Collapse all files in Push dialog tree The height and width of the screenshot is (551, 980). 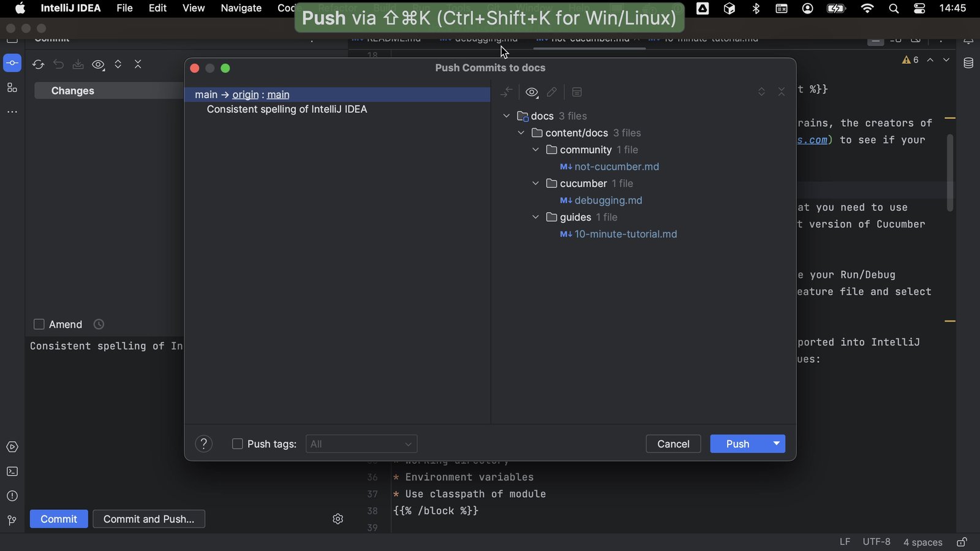(782, 92)
